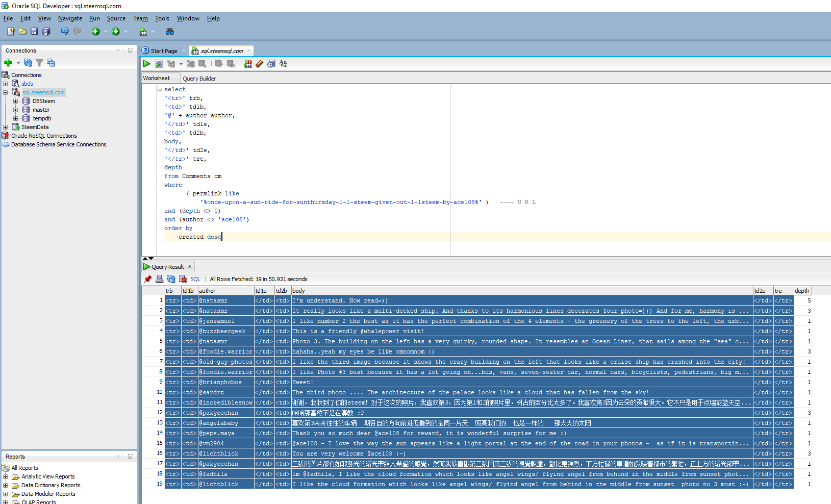Click the New file icon
The width and height of the screenshot is (831, 504).
(11, 32)
